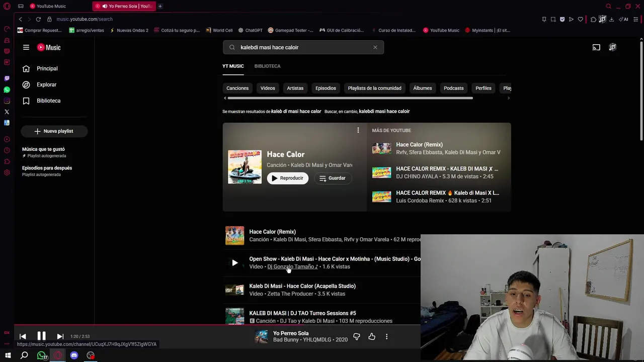Open the hamburger guide menu beside Music logo

tap(26, 47)
